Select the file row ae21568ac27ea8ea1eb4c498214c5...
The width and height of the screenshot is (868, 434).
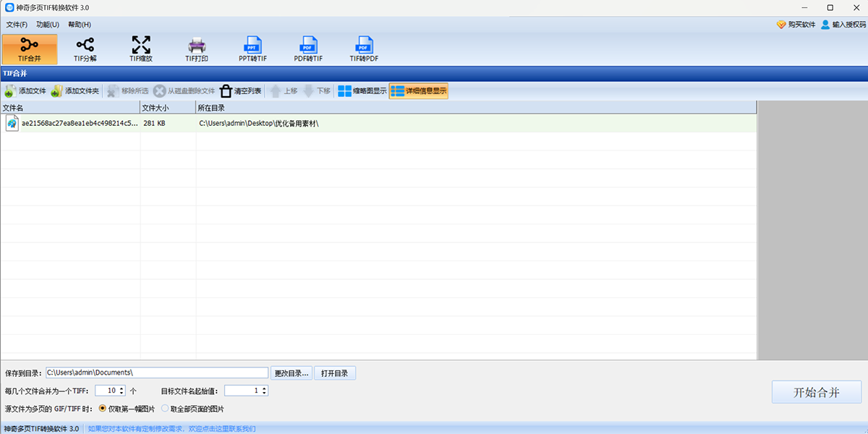[378, 124]
